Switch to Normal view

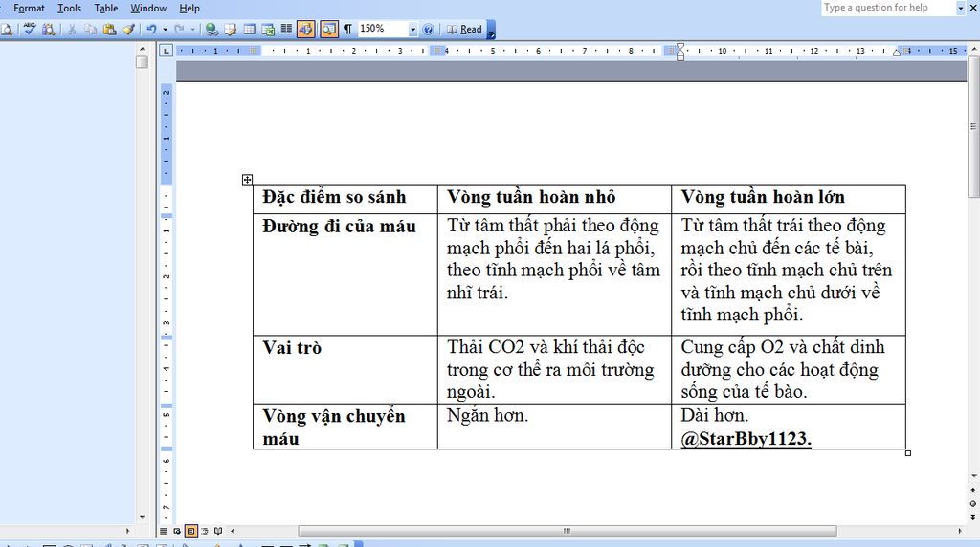tap(163, 531)
